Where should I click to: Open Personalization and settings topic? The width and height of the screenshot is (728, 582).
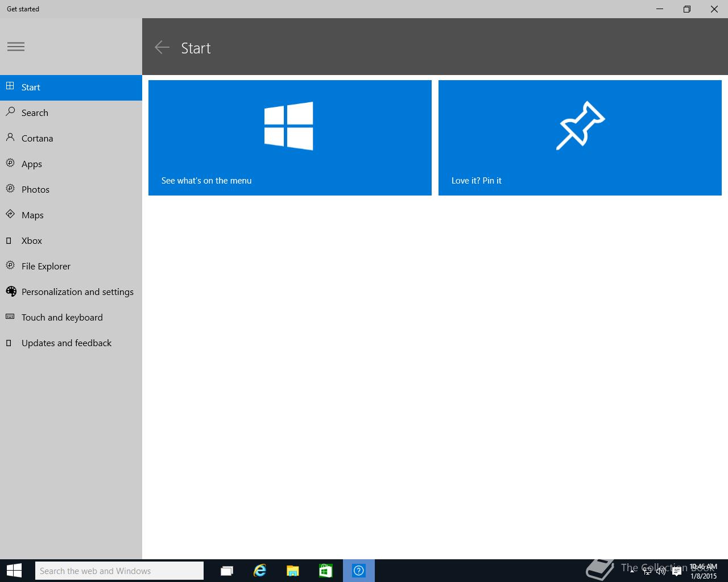71,292
